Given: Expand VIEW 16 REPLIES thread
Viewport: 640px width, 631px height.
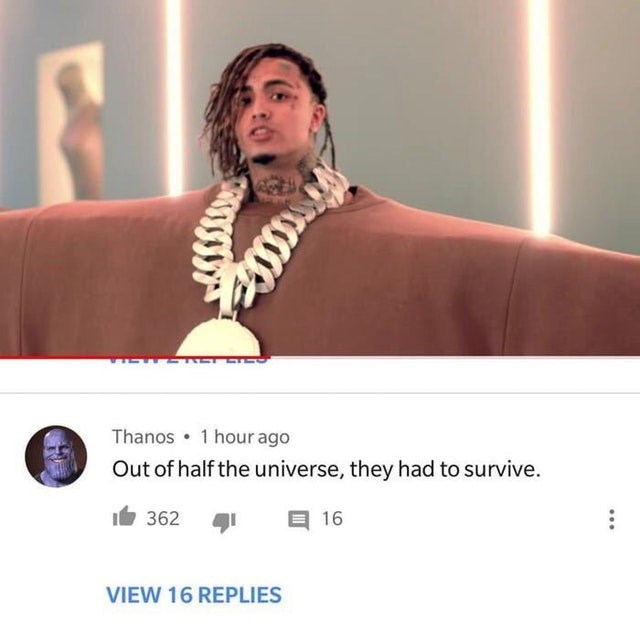Looking at the screenshot, I should [194, 595].
